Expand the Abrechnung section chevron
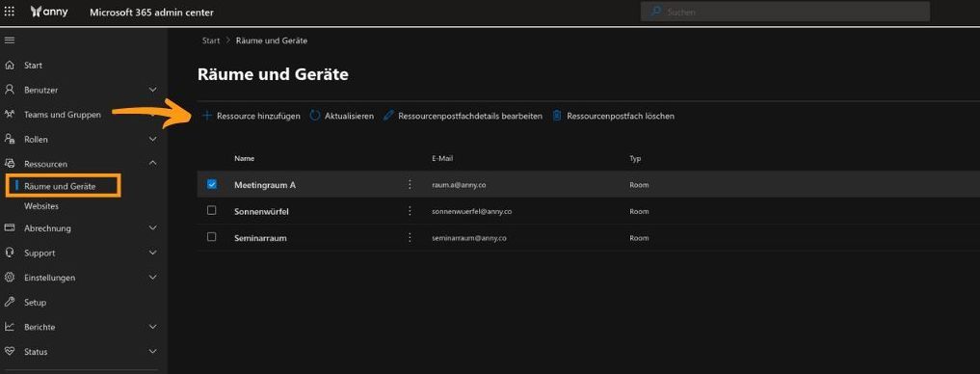 153,228
